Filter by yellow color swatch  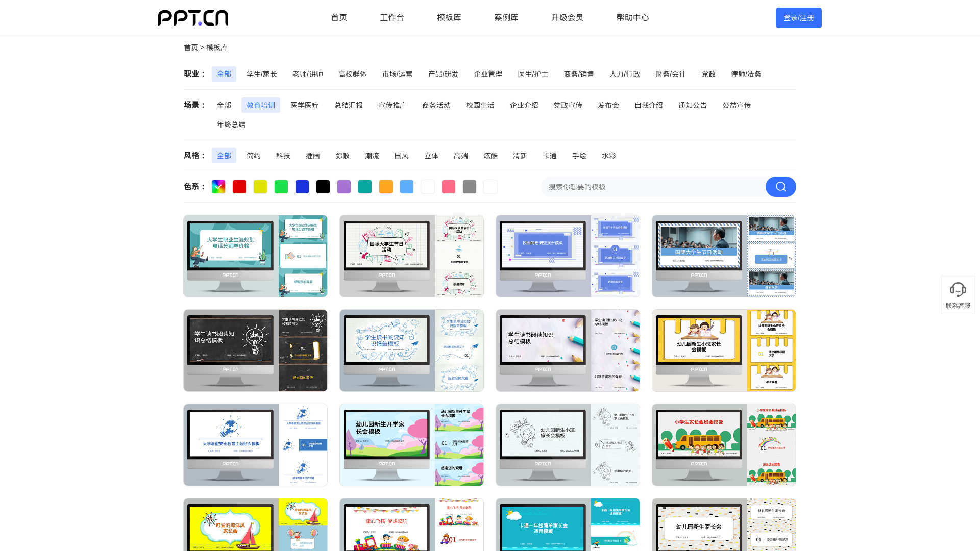coord(260,187)
